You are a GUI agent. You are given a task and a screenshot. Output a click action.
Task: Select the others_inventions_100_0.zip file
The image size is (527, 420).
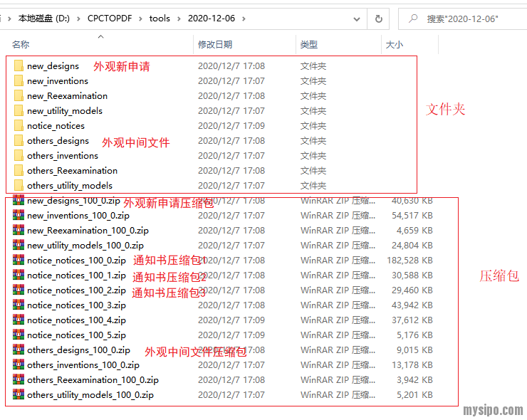coord(83,365)
